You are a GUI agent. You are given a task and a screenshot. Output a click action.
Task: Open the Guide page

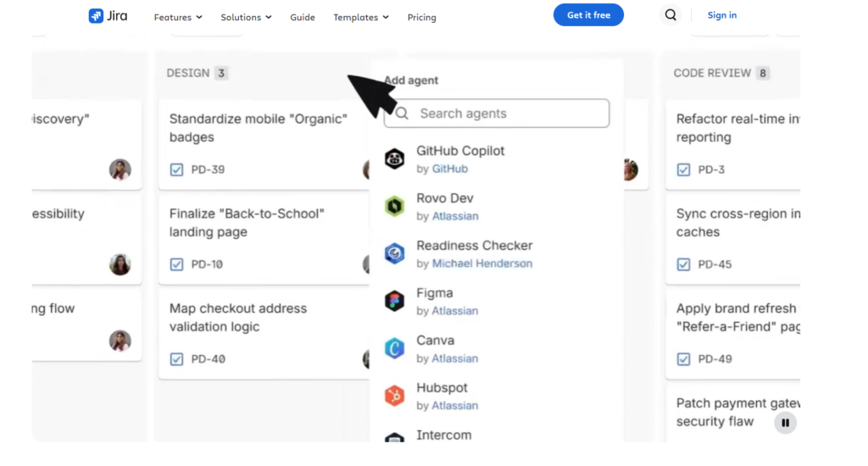click(x=303, y=17)
